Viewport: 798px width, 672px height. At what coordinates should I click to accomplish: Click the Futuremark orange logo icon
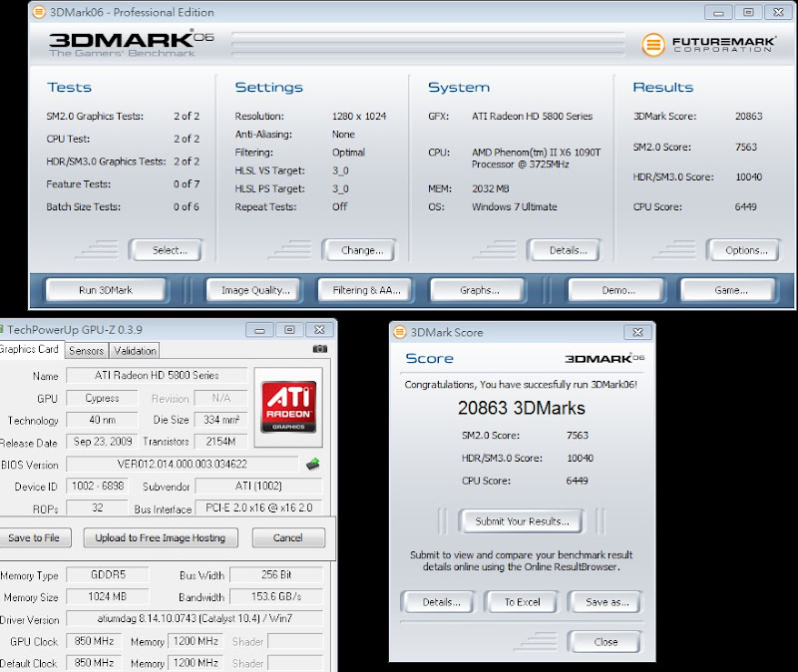(653, 45)
